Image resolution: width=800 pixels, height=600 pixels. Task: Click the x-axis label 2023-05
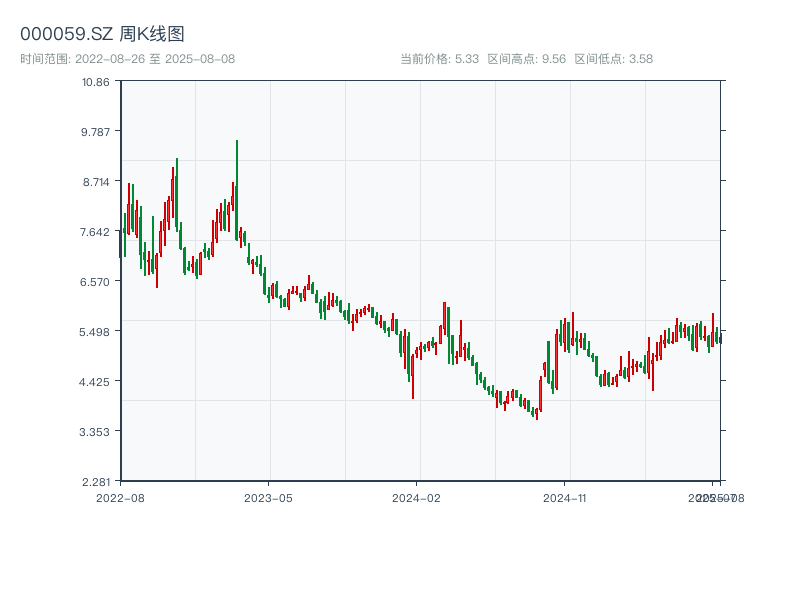pos(268,498)
